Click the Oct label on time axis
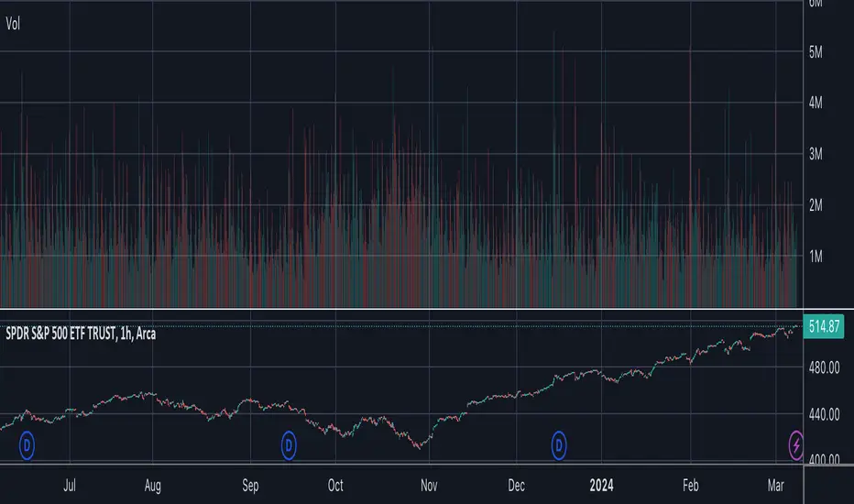 [x=335, y=485]
